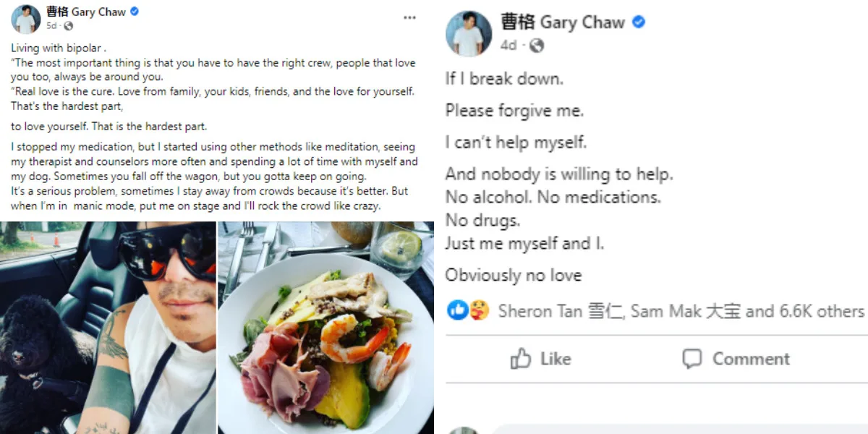Click the '6.6K others' reactions count
868x434 pixels.
tap(822, 311)
